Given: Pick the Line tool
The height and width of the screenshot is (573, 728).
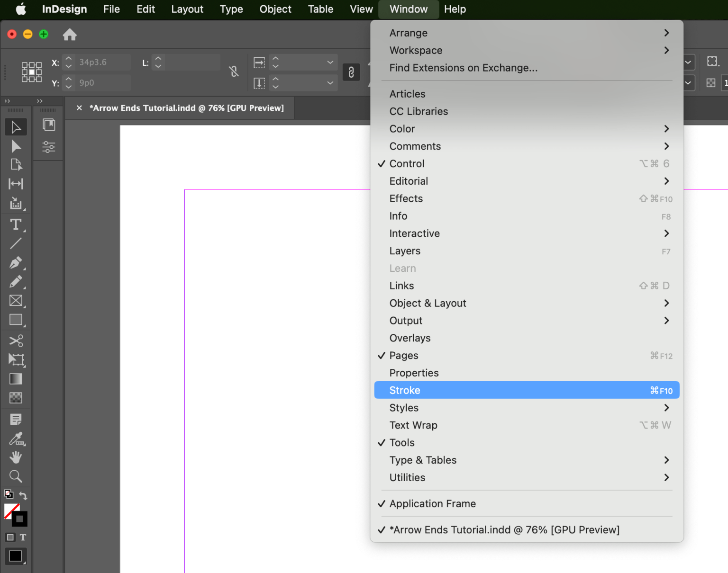Looking at the screenshot, I should pos(16,243).
